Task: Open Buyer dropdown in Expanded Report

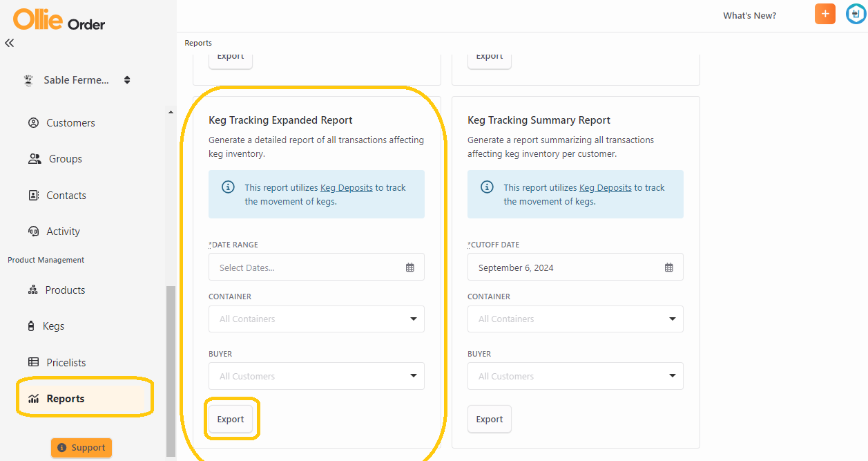Action: point(316,377)
